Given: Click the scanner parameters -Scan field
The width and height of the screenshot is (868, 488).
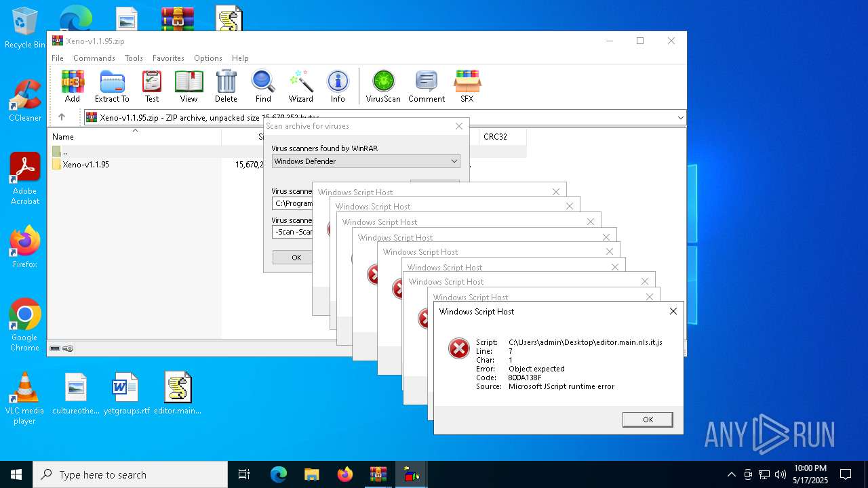Looking at the screenshot, I should tap(293, 232).
